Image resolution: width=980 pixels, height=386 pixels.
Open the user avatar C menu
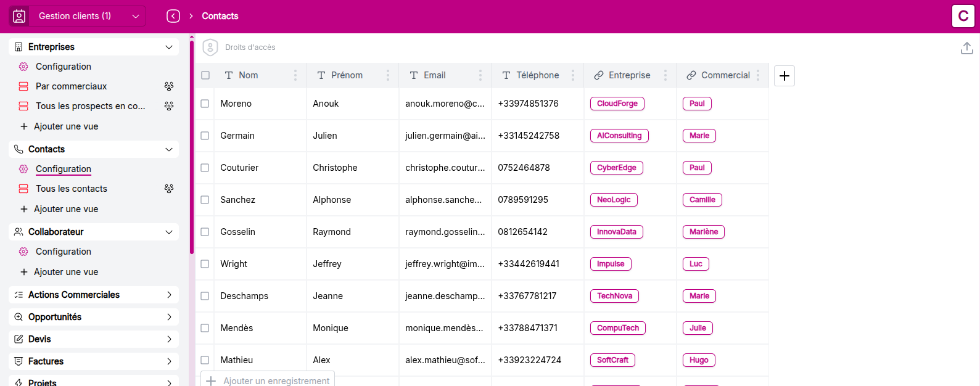coord(963,16)
